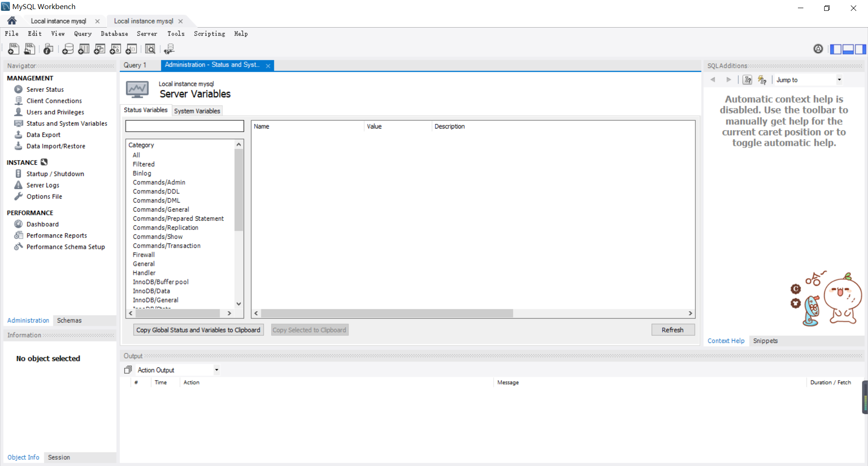868x466 pixels.
Task: Click variables table horizontal scrollbar thumb
Action: [387, 313]
